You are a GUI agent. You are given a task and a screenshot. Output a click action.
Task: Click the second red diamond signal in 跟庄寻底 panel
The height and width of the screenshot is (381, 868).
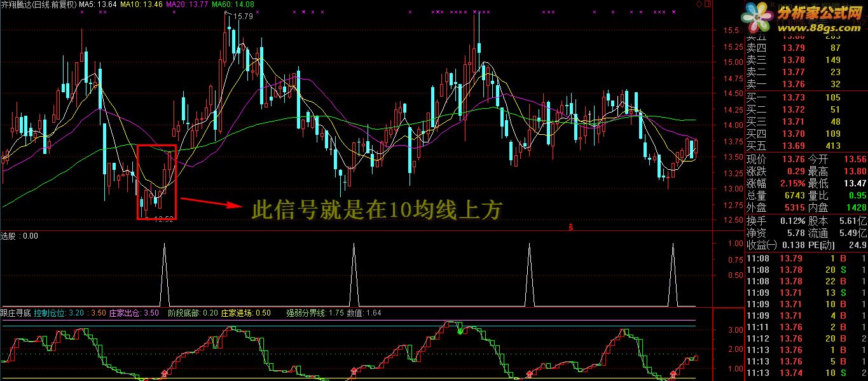tap(354, 371)
